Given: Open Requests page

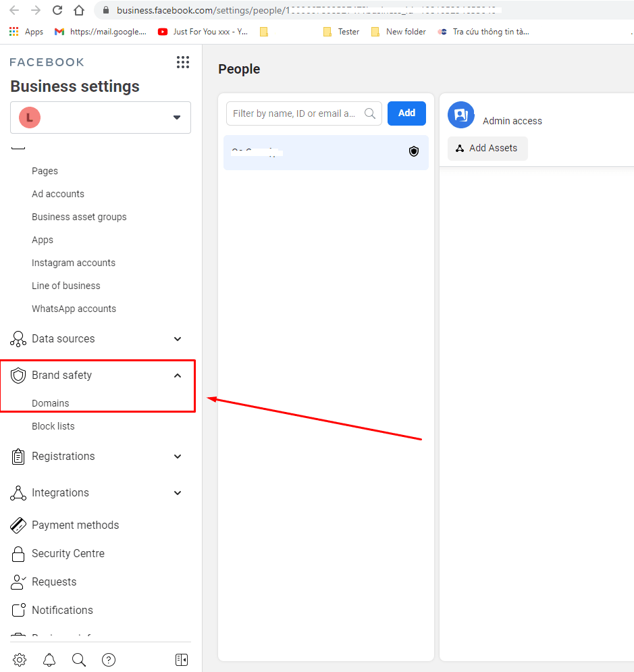Looking at the screenshot, I should pyautogui.click(x=54, y=582).
